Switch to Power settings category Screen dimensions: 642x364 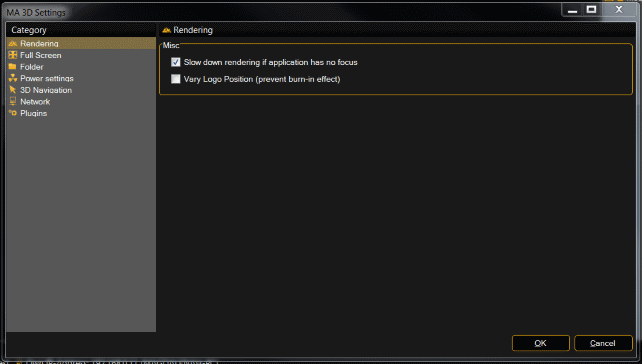point(47,78)
